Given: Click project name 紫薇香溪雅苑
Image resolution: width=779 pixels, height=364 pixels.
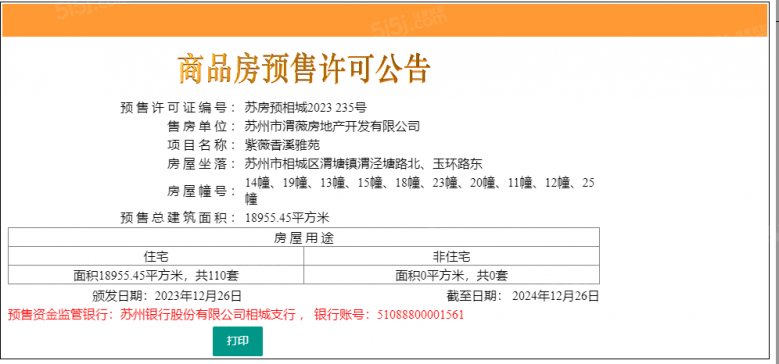Looking at the screenshot, I should [282, 145].
